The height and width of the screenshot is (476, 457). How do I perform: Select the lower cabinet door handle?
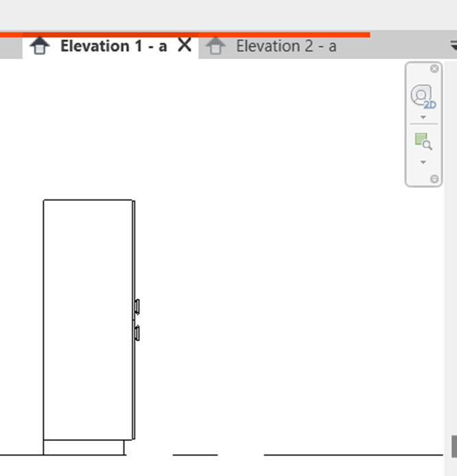(x=137, y=333)
